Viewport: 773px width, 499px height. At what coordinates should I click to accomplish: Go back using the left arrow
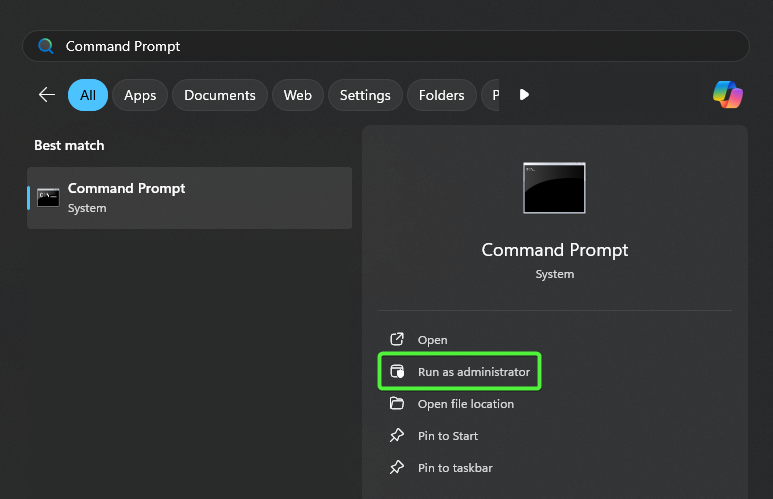[46, 95]
